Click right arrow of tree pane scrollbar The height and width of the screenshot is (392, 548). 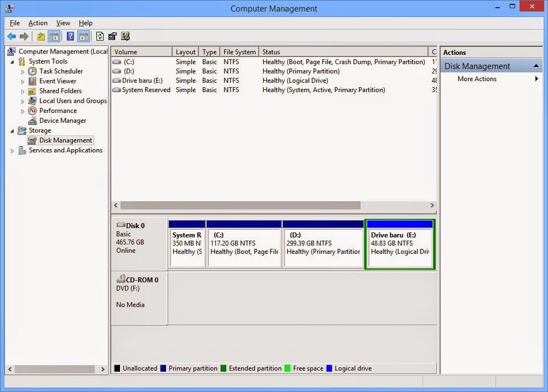pyautogui.click(x=103, y=369)
